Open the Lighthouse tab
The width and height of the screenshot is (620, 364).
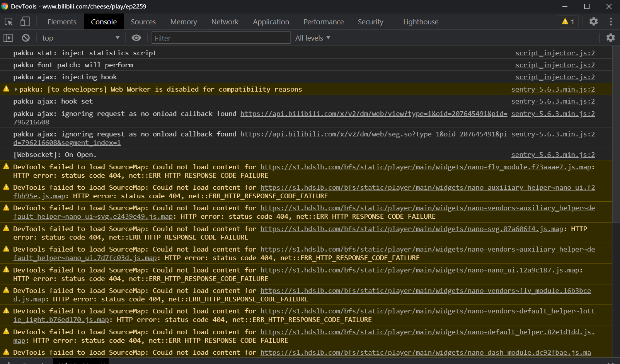[x=421, y=22]
